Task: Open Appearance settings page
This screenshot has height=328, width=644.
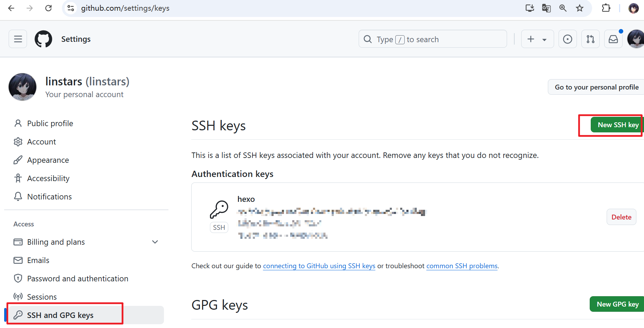Action: [x=48, y=160]
